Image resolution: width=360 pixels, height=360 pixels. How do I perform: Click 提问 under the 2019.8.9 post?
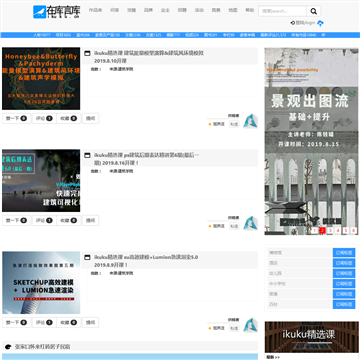[x=91, y=322]
